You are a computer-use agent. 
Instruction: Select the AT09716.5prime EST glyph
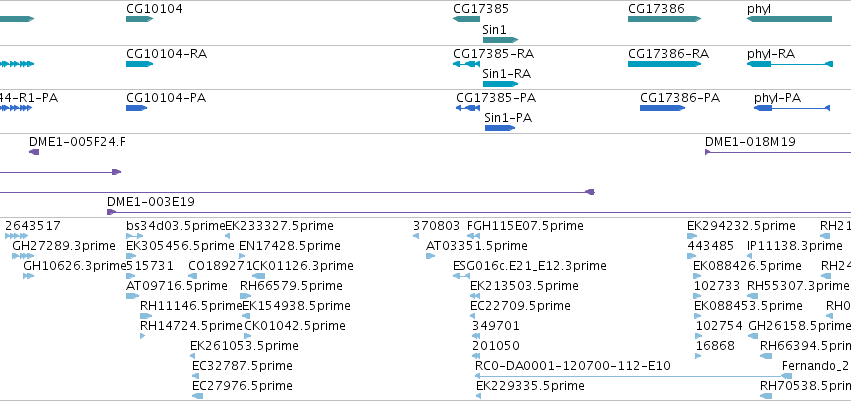coord(132,296)
